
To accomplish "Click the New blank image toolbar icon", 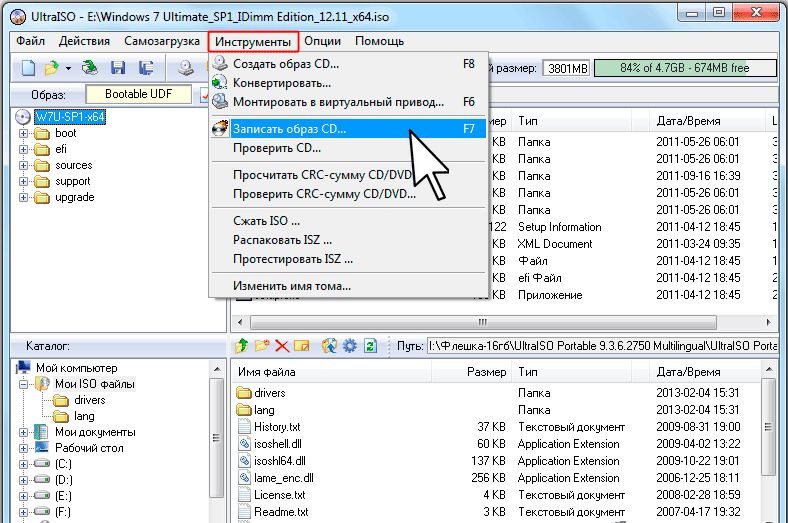I will click(x=28, y=68).
